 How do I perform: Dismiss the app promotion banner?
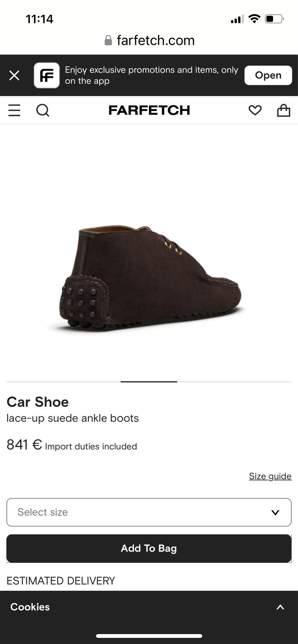click(14, 75)
